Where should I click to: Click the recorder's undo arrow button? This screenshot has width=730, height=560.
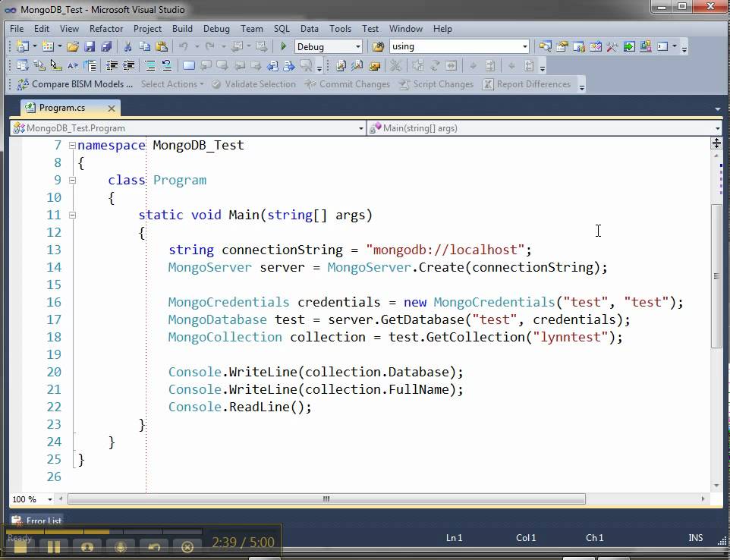pyautogui.click(x=154, y=546)
